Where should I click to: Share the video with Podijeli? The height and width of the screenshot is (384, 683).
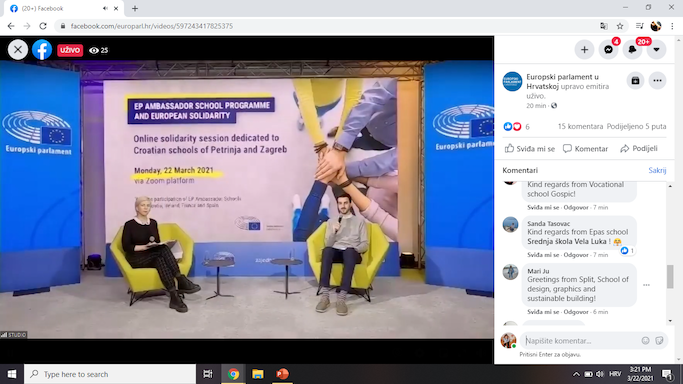(x=639, y=148)
